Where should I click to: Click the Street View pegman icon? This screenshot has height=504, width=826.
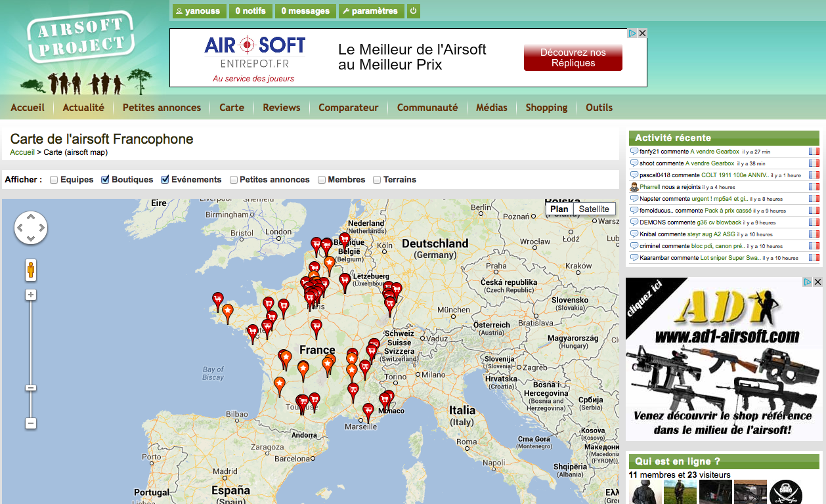point(31,269)
